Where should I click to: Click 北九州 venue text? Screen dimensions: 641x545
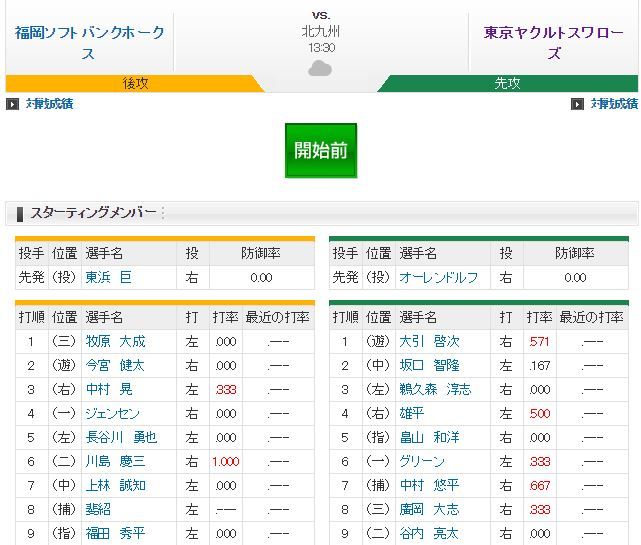coord(320,31)
